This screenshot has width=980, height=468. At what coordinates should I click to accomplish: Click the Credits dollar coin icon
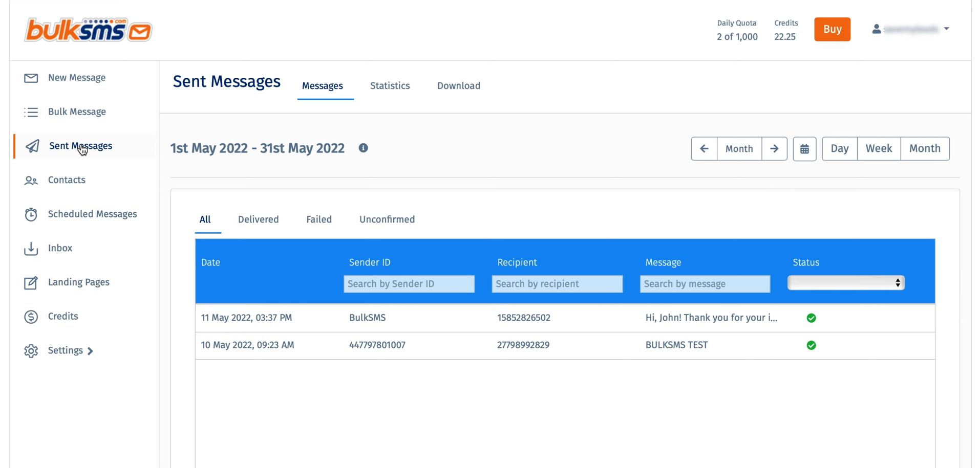31,317
